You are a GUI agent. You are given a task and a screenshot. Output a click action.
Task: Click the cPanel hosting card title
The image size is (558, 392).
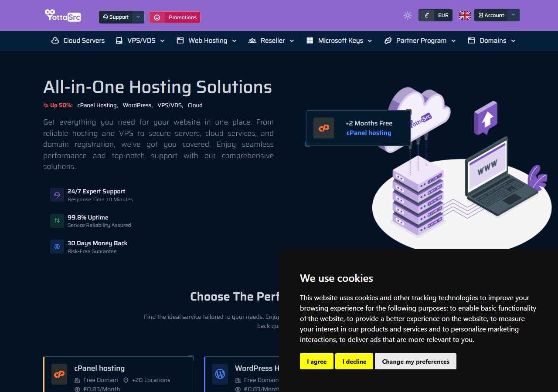pos(99,368)
